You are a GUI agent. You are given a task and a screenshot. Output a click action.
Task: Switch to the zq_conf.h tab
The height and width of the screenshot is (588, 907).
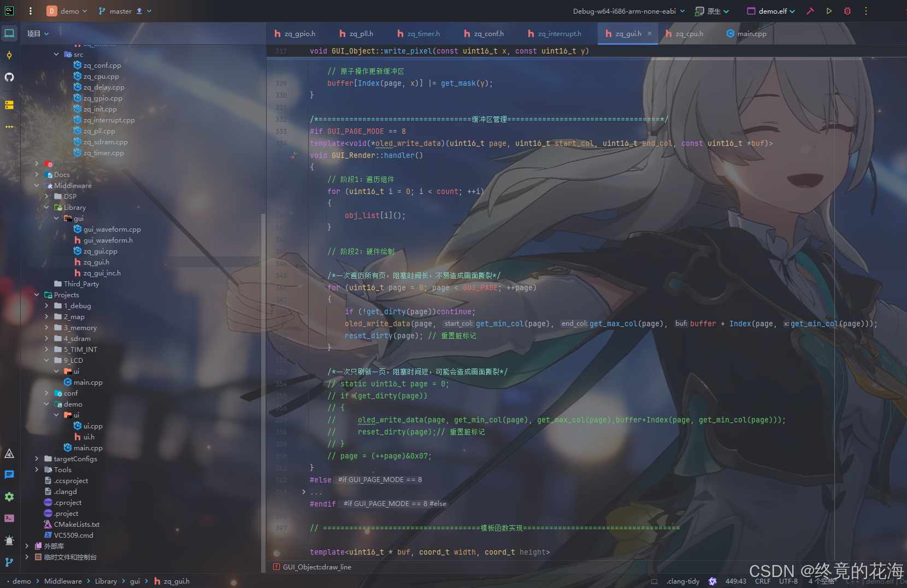click(x=484, y=34)
